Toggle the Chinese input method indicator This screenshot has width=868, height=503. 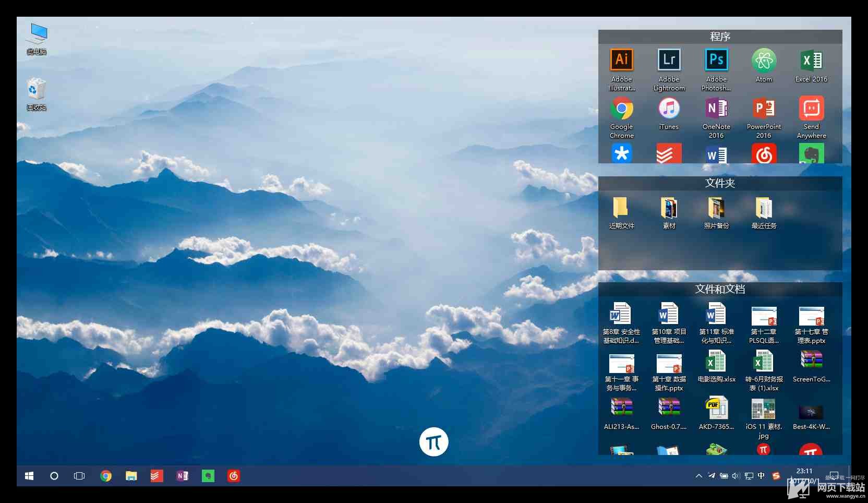(761, 476)
